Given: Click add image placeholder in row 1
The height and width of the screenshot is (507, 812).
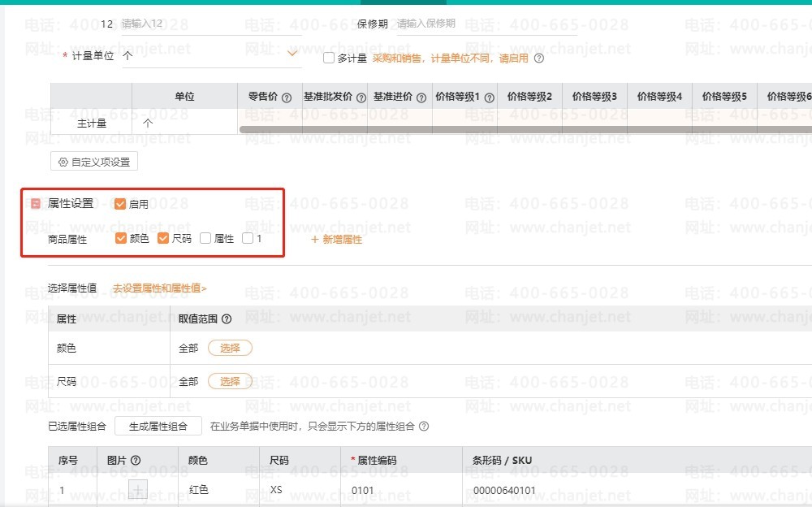Looking at the screenshot, I should 138,489.
